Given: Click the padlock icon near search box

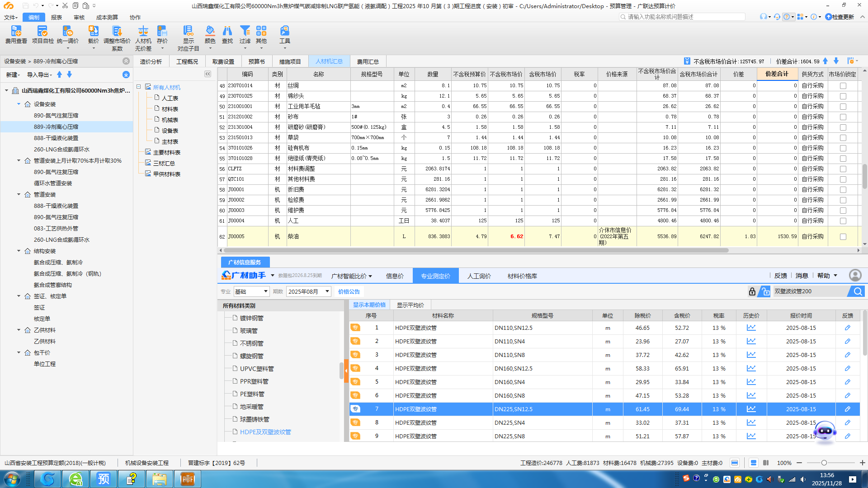Looking at the screenshot, I should (752, 291).
